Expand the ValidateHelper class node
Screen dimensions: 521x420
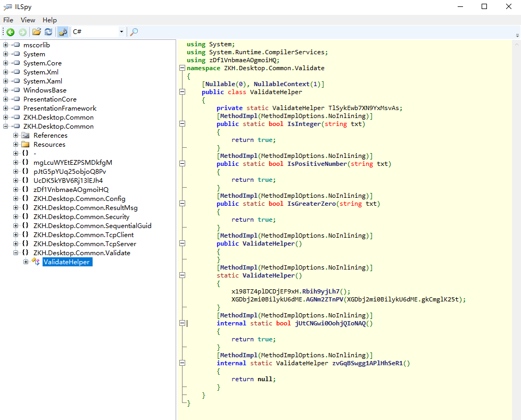[26, 262]
